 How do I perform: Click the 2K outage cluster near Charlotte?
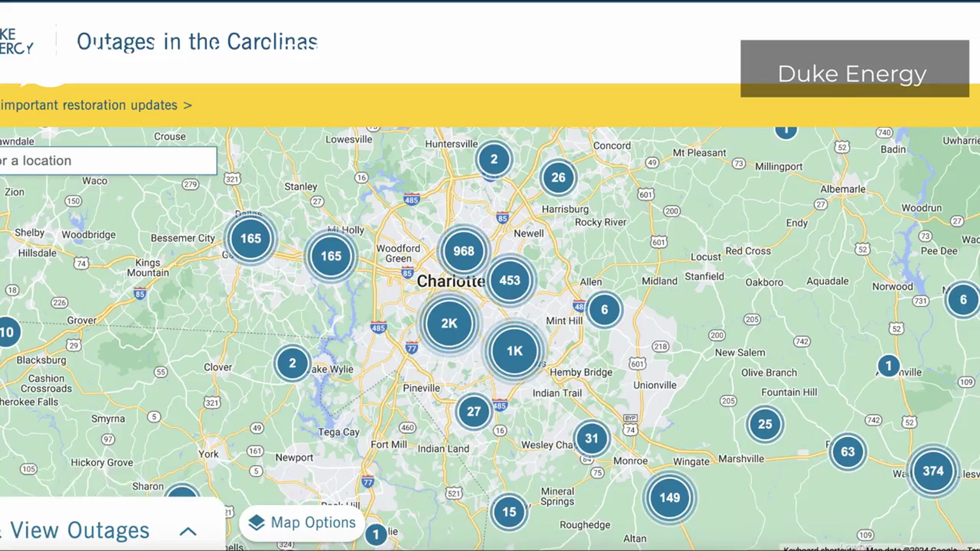coord(449,323)
